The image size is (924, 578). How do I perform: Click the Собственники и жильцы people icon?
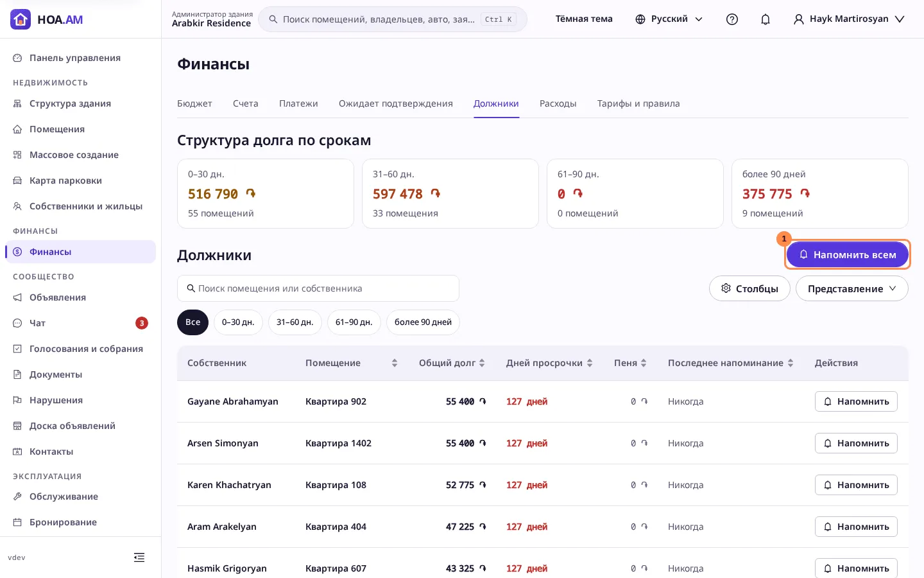pyautogui.click(x=17, y=206)
